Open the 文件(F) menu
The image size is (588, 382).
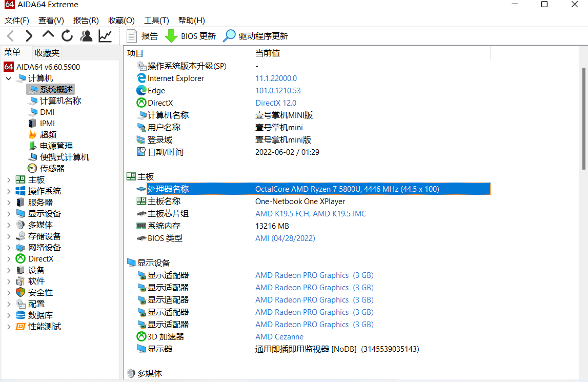(x=16, y=21)
